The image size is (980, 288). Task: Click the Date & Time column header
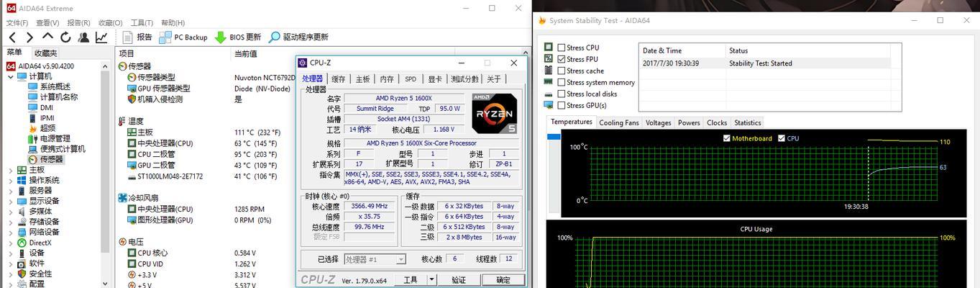(x=682, y=51)
